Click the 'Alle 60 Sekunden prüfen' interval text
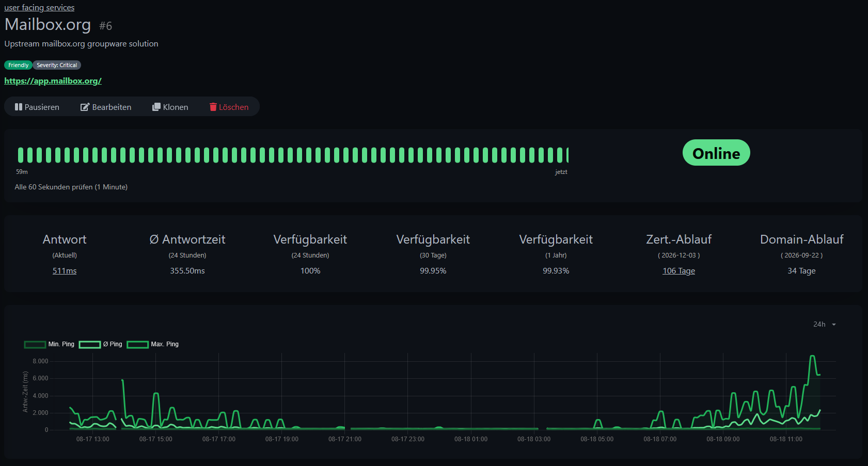The height and width of the screenshot is (466, 868). point(71,187)
